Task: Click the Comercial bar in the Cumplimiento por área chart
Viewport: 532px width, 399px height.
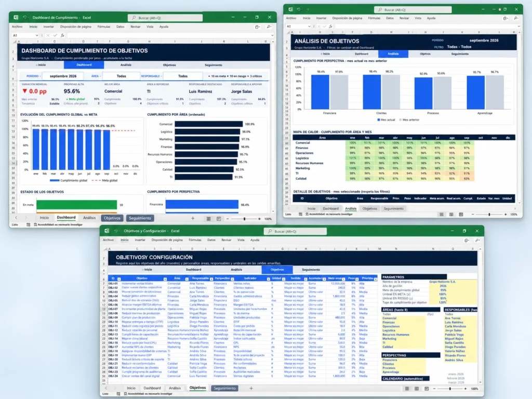Action: [209, 124]
